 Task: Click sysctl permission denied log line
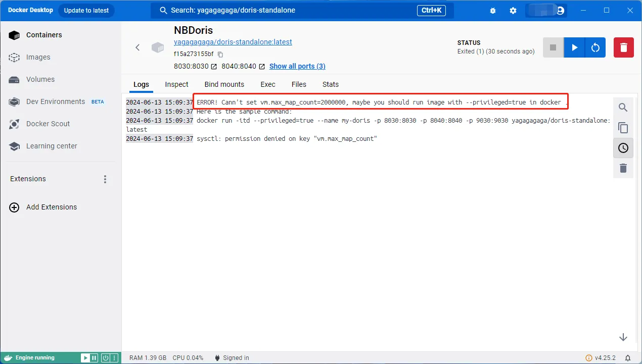click(287, 139)
